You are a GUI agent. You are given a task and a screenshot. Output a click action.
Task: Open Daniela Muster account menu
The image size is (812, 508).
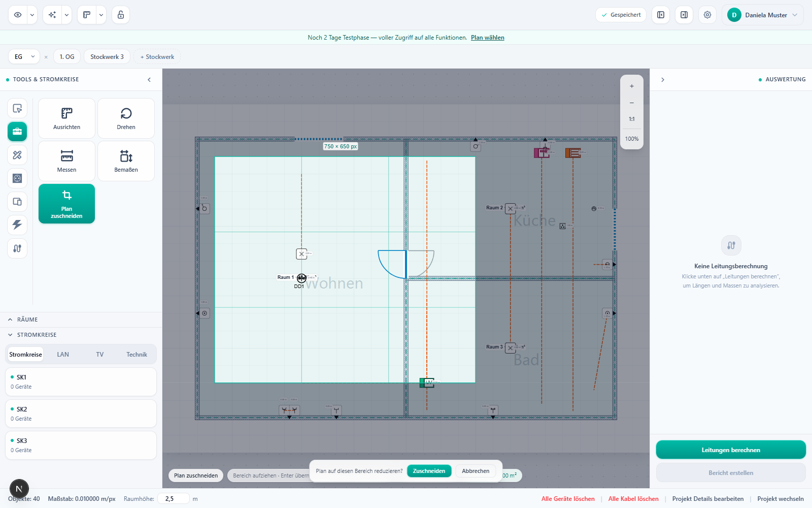763,15
